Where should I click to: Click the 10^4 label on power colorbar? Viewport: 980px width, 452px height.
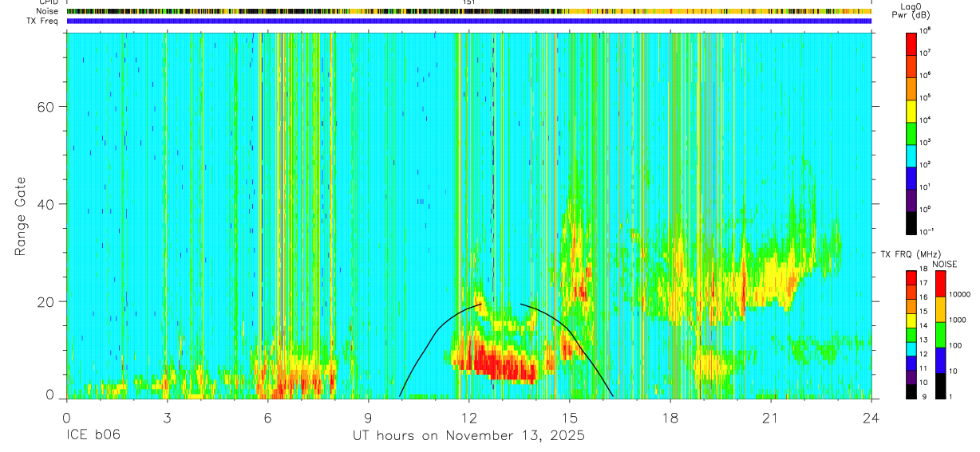(x=924, y=119)
